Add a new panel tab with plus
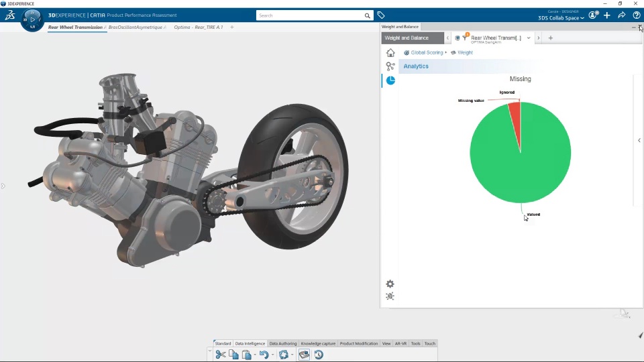This screenshot has height=362, width=644. click(x=551, y=38)
